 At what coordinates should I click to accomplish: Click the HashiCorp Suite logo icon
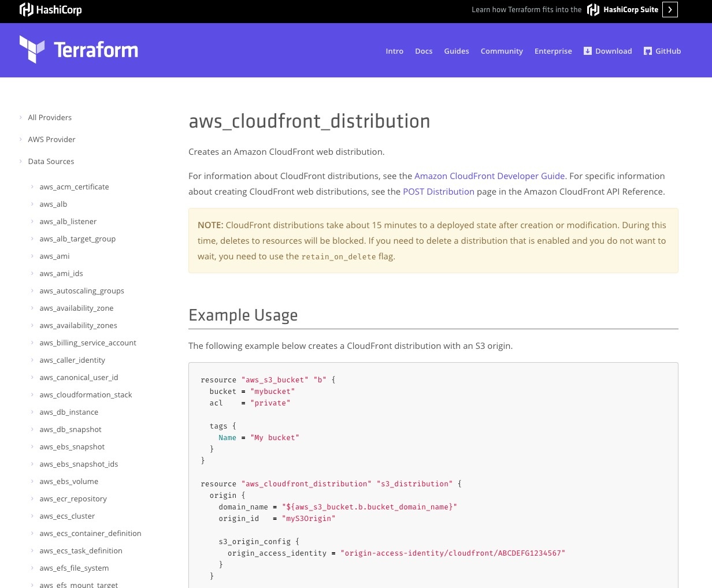tap(593, 9)
